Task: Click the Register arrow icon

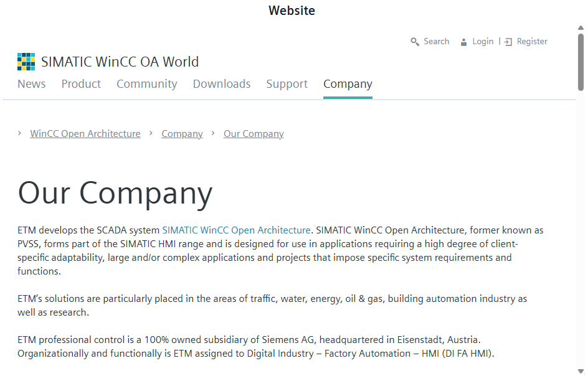Action: point(508,42)
